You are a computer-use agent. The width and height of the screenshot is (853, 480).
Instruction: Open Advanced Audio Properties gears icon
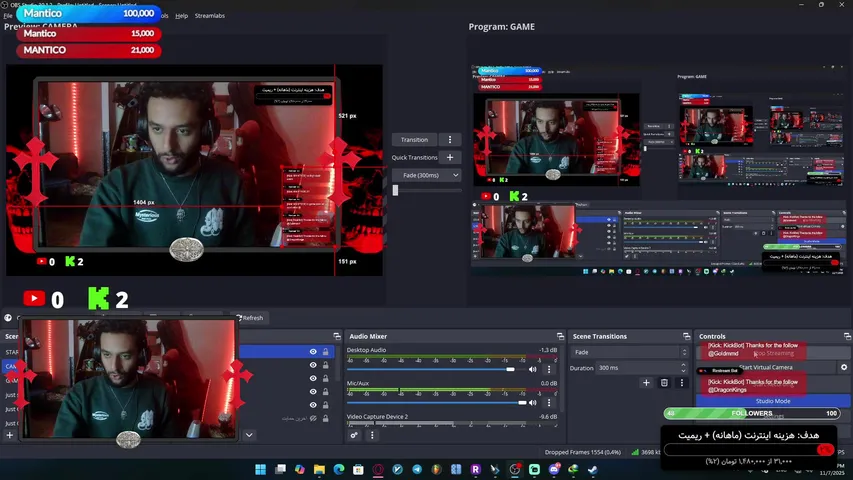[354, 435]
